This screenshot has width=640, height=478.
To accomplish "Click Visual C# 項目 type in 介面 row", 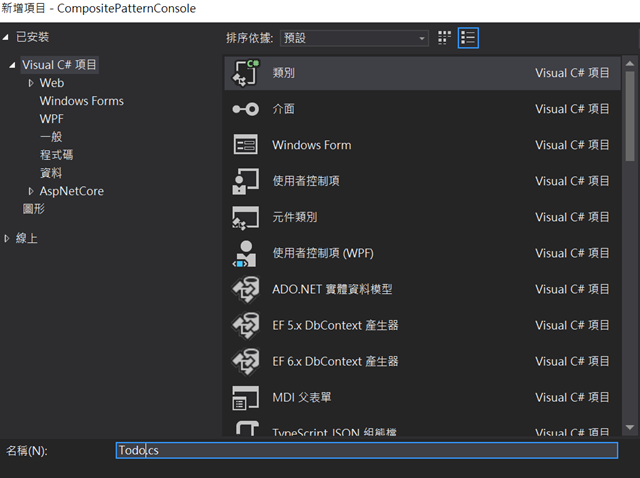I will point(572,109).
